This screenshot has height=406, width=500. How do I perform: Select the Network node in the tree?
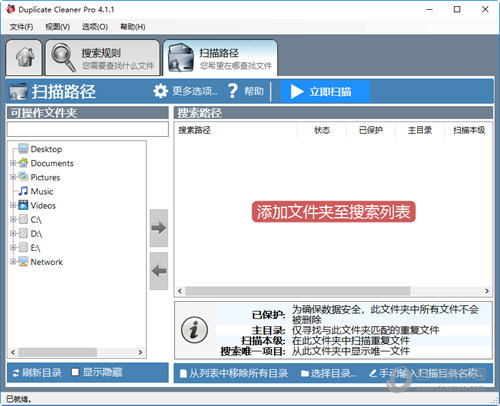click(x=47, y=262)
